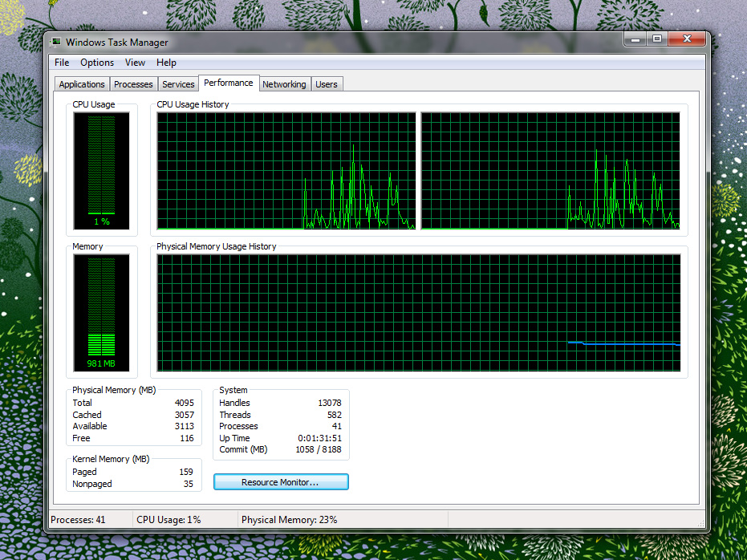Click the Threads value 582

pyautogui.click(x=335, y=415)
